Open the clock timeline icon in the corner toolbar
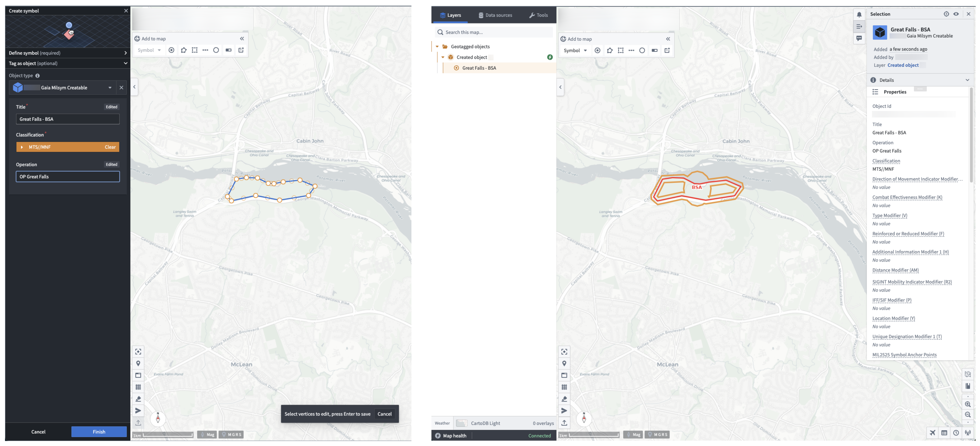 [956, 433]
